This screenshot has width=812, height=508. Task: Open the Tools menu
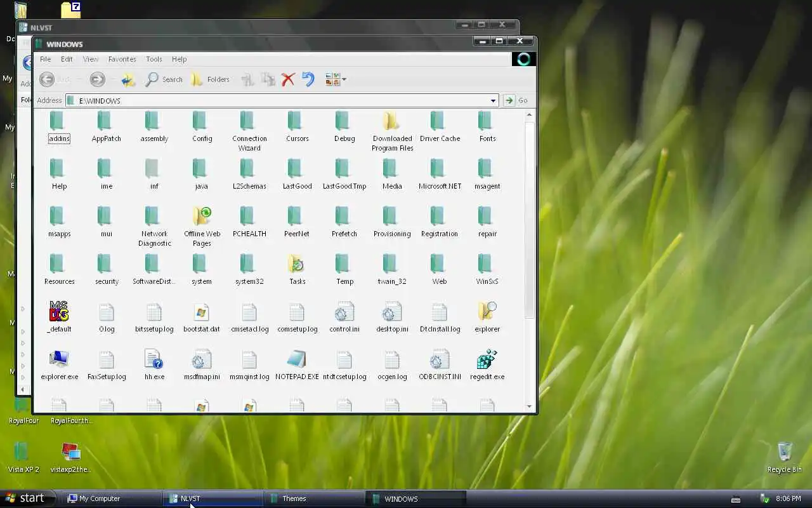(154, 59)
